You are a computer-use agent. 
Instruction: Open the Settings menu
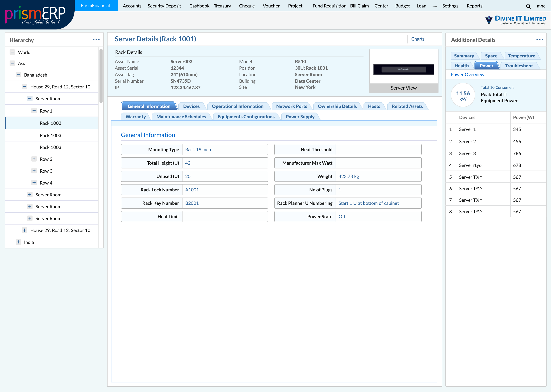[450, 6]
